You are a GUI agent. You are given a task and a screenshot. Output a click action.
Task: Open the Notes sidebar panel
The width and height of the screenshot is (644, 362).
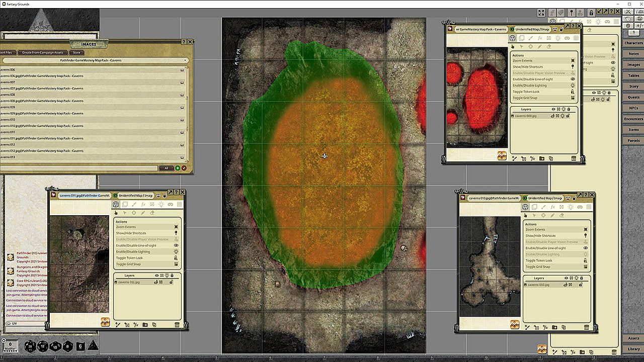633,54
